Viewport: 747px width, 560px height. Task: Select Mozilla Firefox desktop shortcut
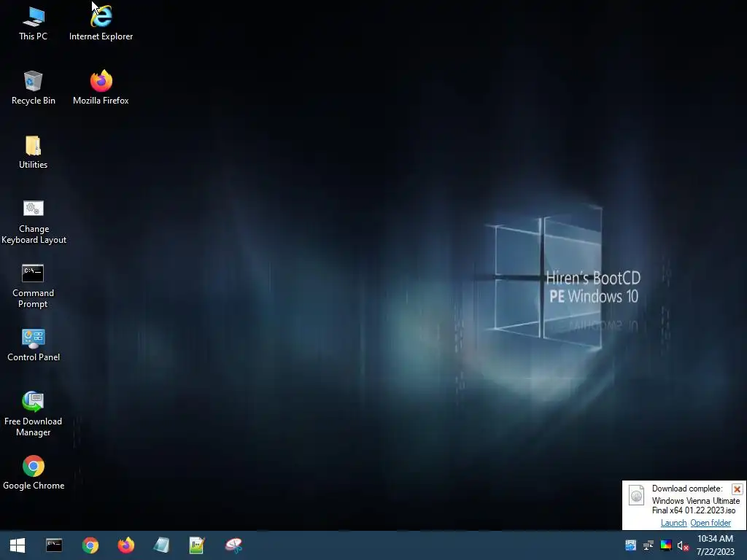pos(101,87)
